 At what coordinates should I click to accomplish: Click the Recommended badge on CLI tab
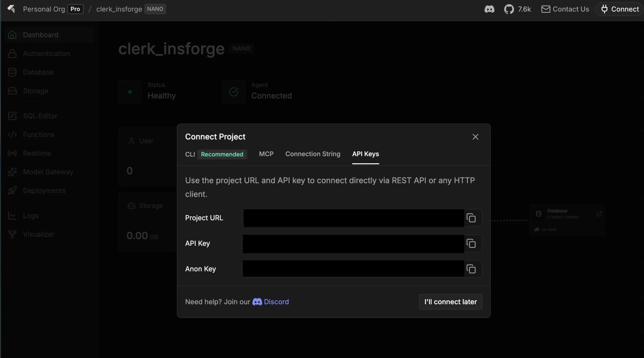(x=222, y=154)
